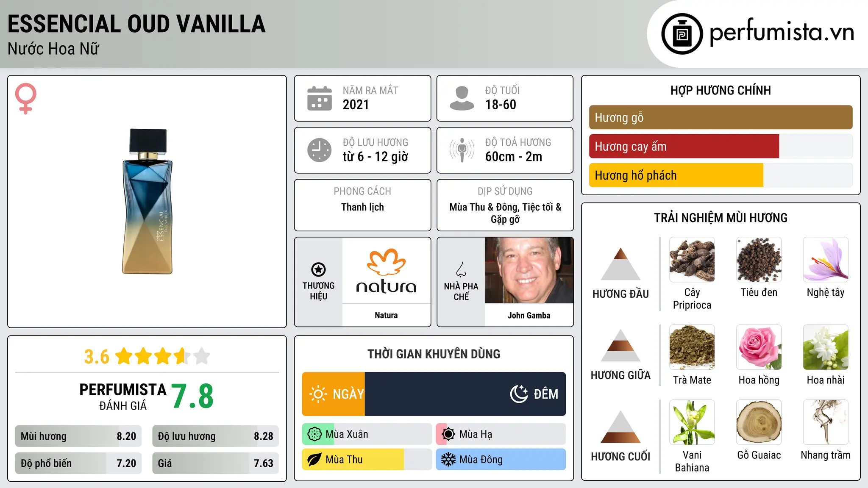Click the Hợp hương chính heading

(721, 90)
